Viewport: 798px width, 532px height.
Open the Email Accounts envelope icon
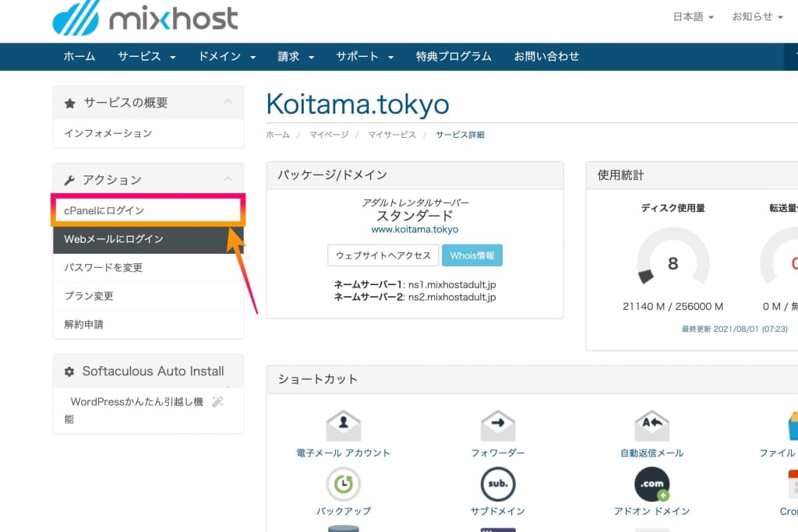click(343, 425)
